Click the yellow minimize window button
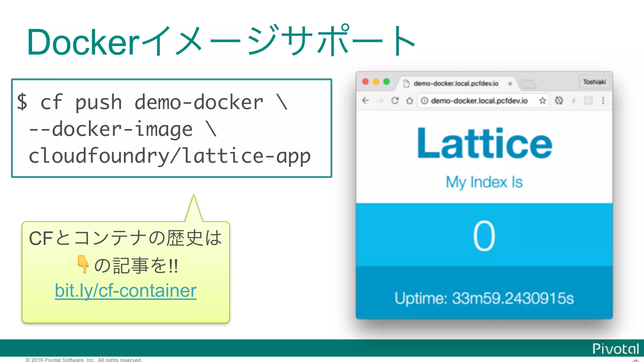The image size is (644, 362). [x=376, y=82]
